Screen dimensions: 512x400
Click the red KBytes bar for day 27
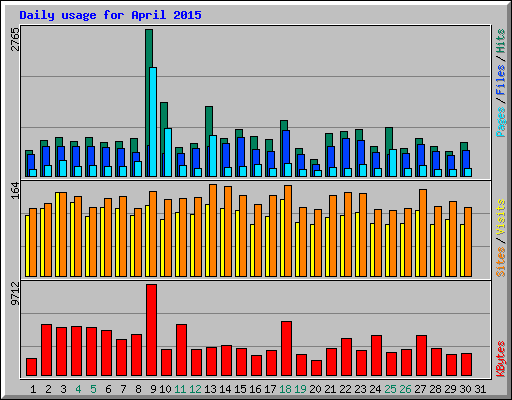pos(421,356)
